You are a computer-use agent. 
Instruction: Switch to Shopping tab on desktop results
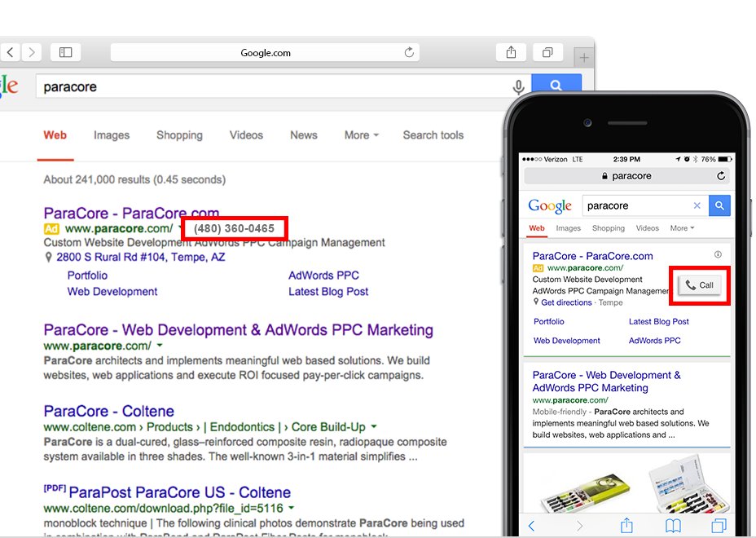pos(179,135)
